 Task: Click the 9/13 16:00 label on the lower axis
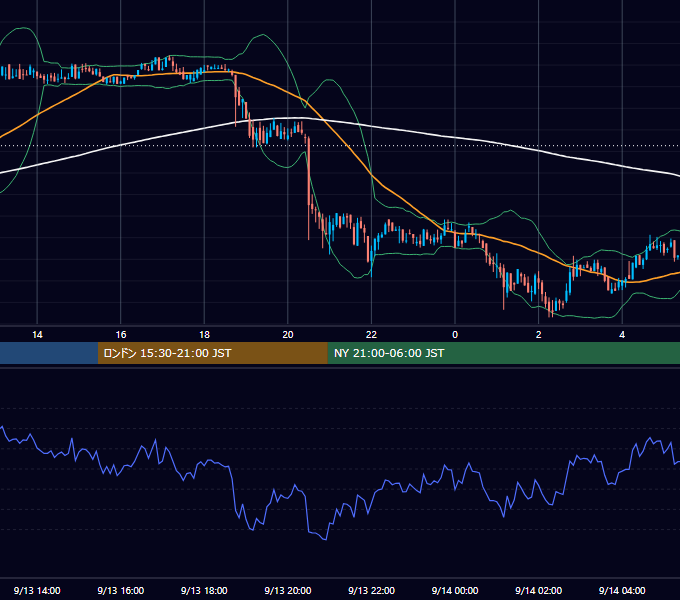(121, 590)
